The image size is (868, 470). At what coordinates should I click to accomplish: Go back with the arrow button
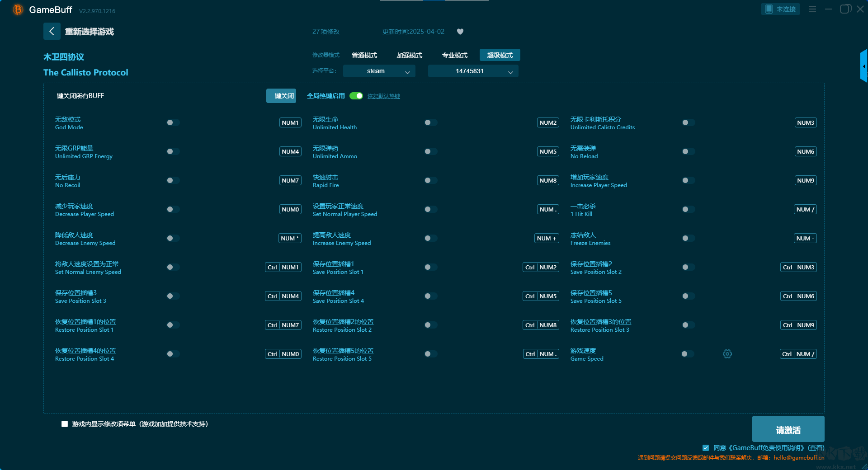tap(52, 31)
